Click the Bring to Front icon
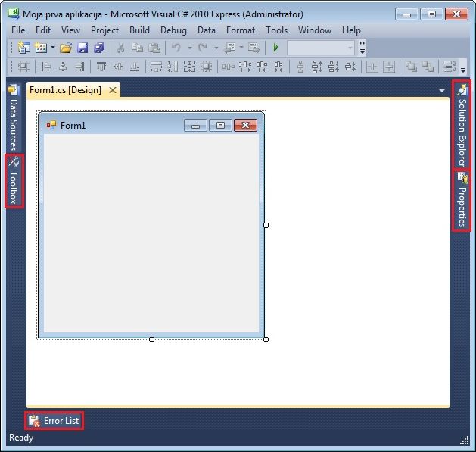The height and width of the screenshot is (452, 476). coord(411,67)
